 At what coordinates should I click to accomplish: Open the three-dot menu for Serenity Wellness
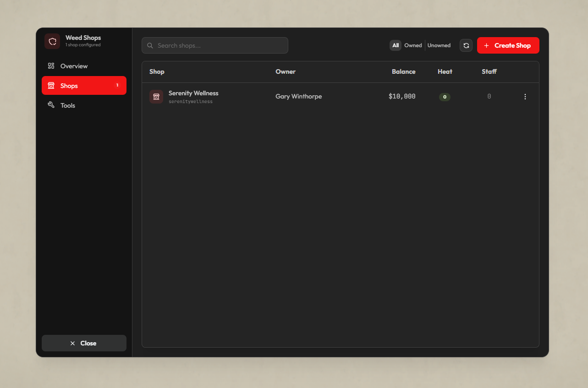click(525, 97)
